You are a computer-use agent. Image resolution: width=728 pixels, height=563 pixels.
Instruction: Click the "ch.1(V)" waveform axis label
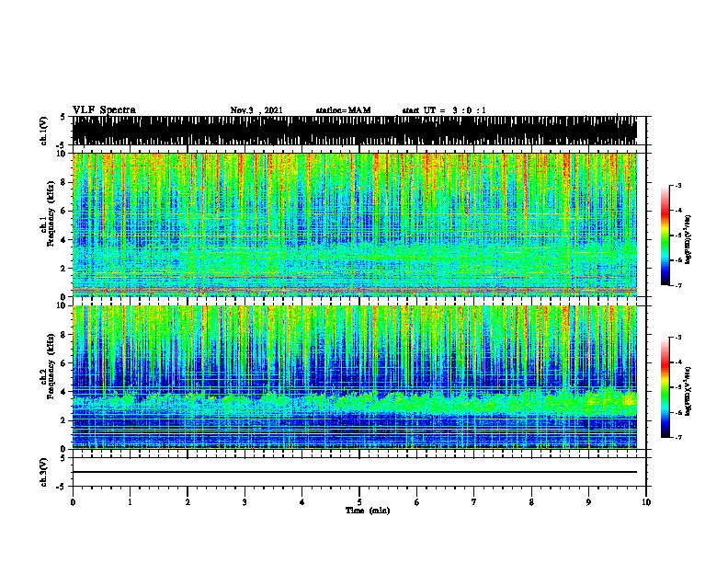point(44,131)
